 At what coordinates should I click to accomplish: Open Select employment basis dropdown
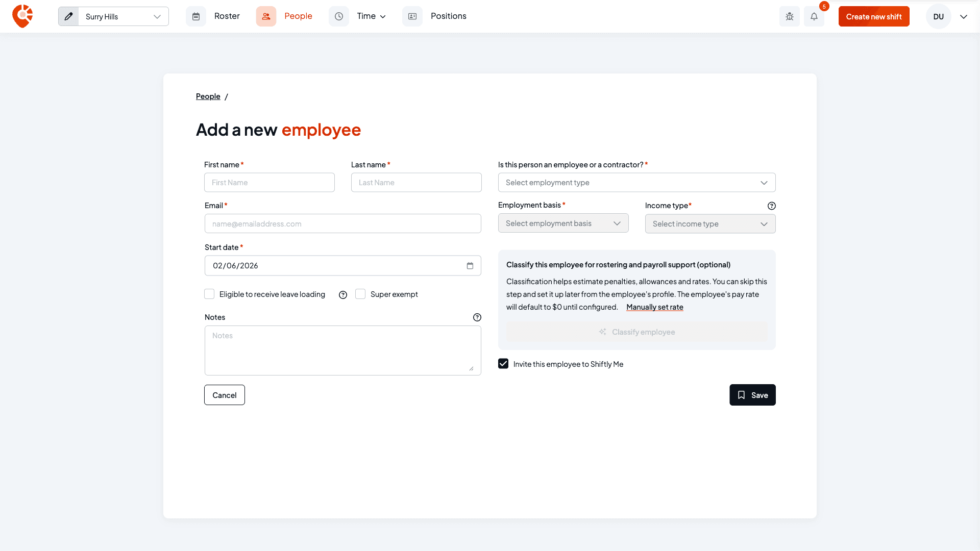(x=563, y=223)
